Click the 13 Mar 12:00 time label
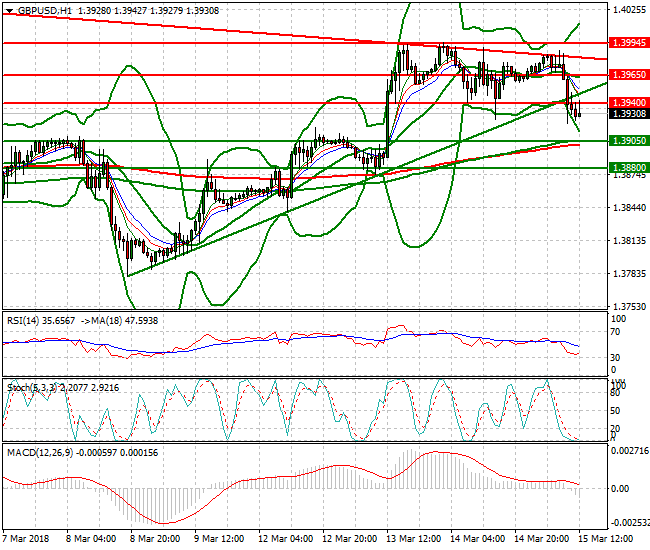The height and width of the screenshot is (550, 650). 414,539
